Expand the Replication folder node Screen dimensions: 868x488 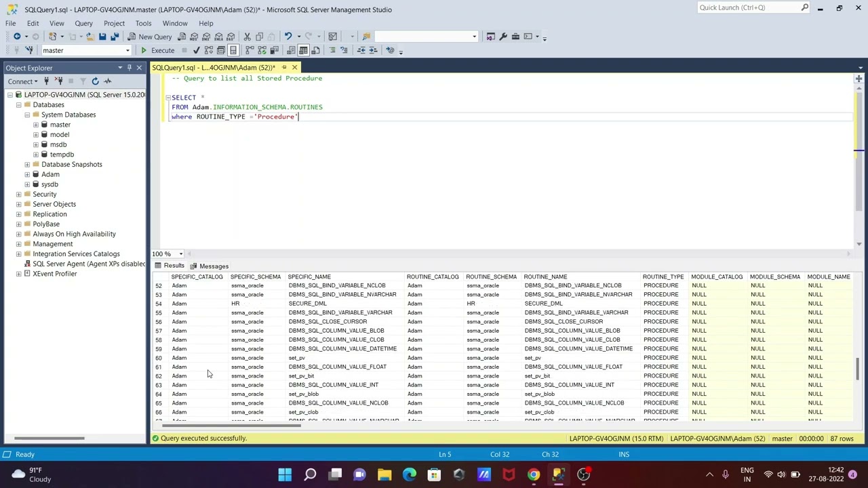click(x=19, y=214)
